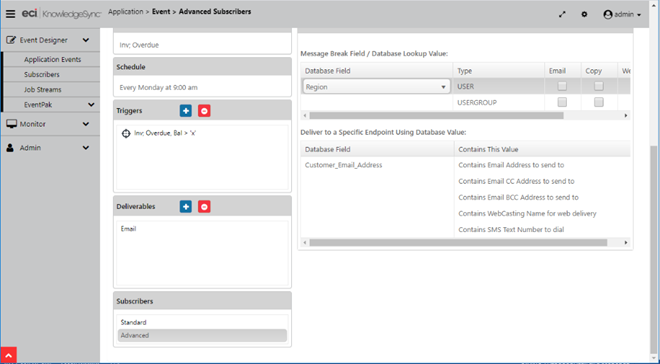Click the Copy column header
The image size is (660, 364).
tap(599, 71)
